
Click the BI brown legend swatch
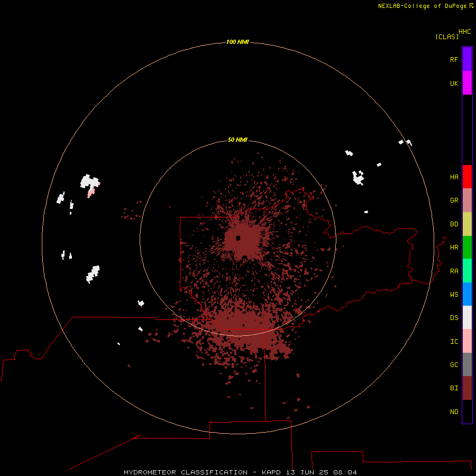[467, 388]
